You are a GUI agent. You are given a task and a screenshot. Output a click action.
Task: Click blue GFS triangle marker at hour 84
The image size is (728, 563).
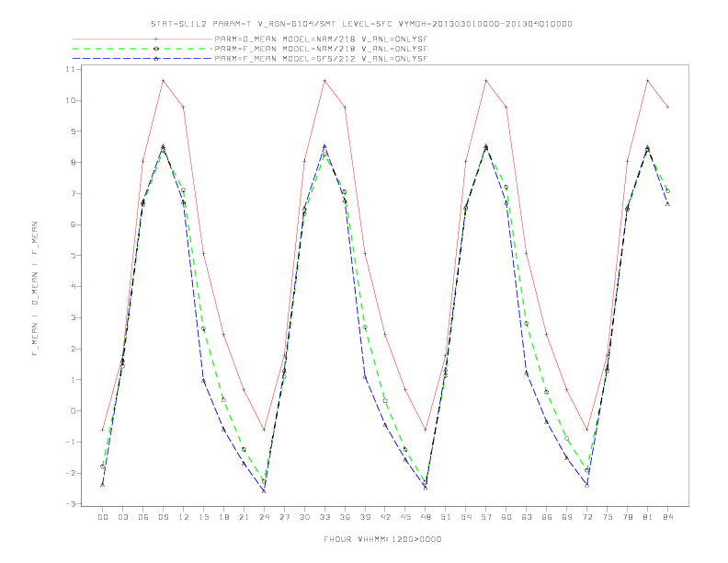(x=667, y=203)
